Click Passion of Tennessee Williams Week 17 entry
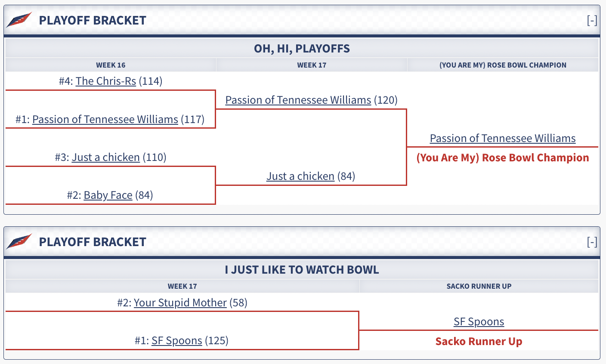 [298, 100]
